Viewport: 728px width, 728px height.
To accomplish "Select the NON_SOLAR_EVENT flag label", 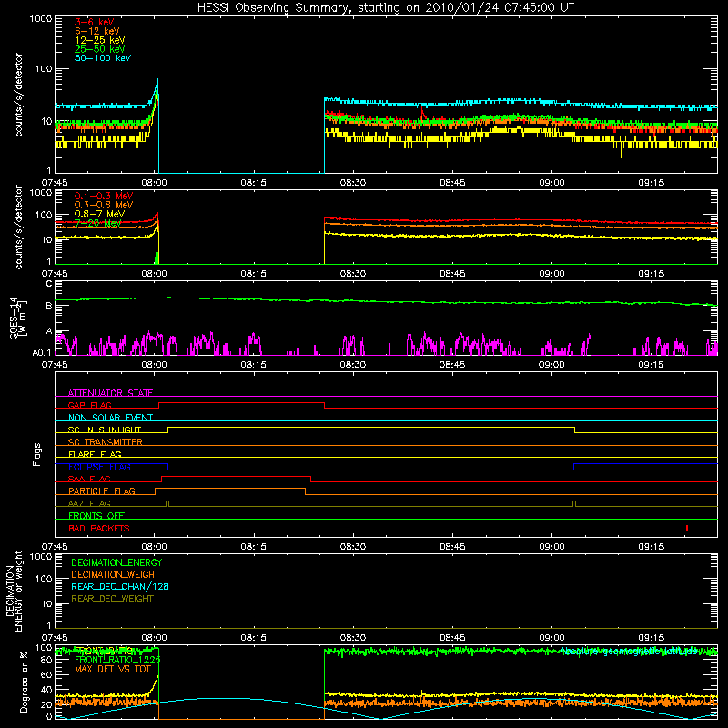I will (110, 418).
